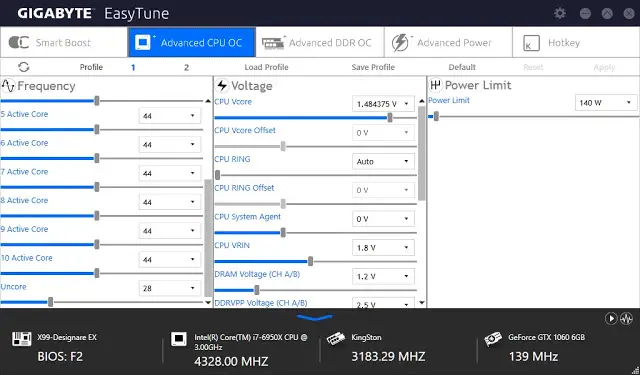This screenshot has height=375, width=640.
Task: Click the motherboard icon beside X99-Designare EX
Action: click(x=22, y=338)
